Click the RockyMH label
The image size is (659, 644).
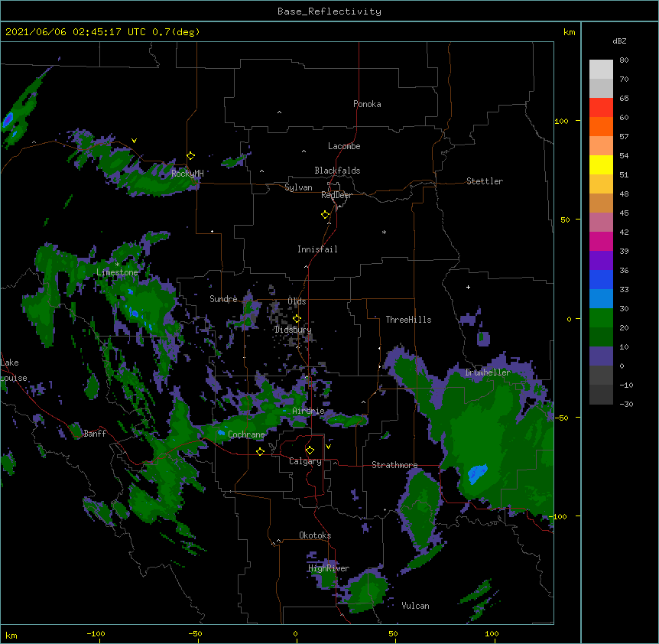click(x=187, y=173)
